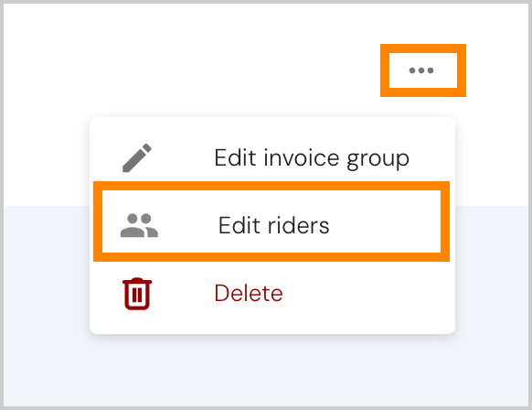Select the red trash can icon
Image resolution: width=532 pixels, height=410 pixels.
tap(137, 294)
